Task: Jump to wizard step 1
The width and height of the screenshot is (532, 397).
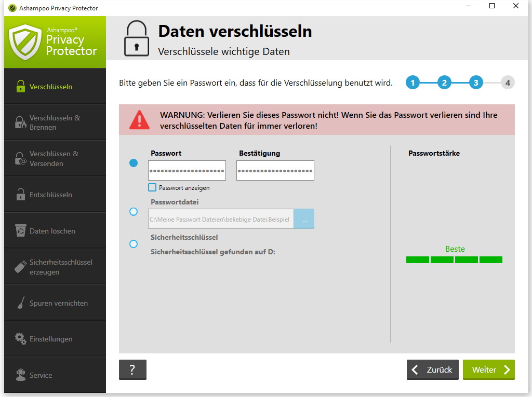Action: [x=413, y=83]
